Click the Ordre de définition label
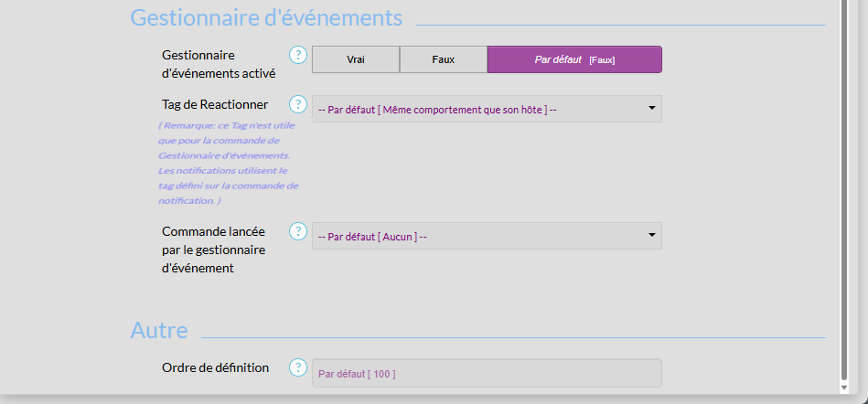The image size is (868, 404). 215,367
